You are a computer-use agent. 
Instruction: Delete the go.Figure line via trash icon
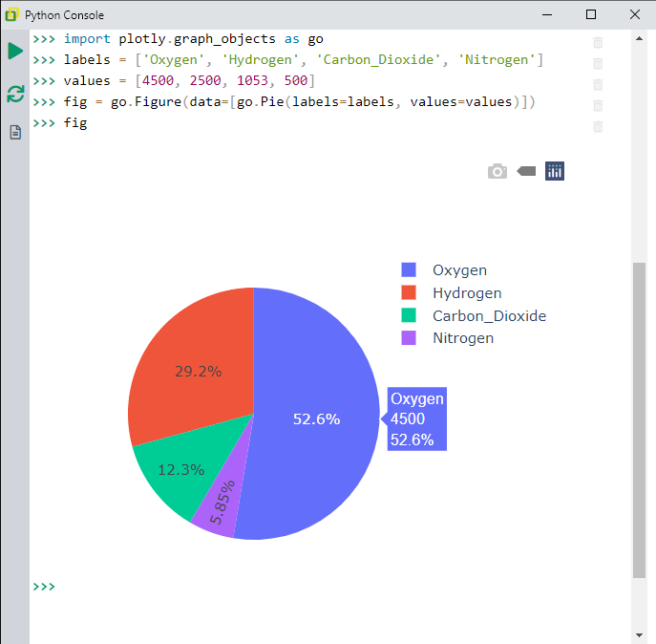coord(598,105)
